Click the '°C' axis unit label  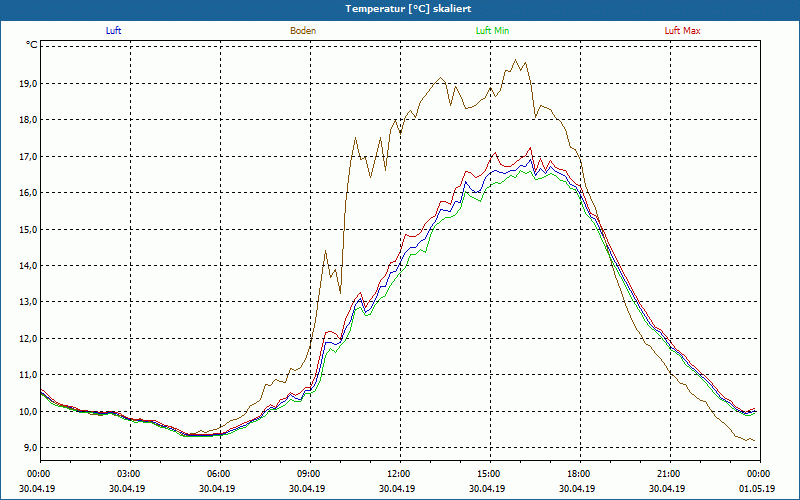point(32,45)
